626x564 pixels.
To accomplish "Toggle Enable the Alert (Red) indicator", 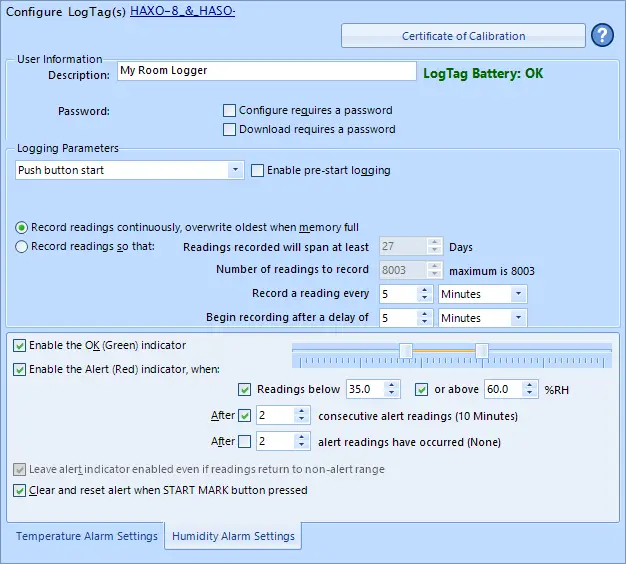I will click(19, 369).
